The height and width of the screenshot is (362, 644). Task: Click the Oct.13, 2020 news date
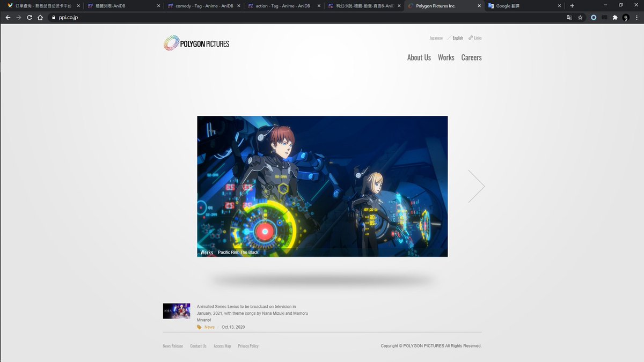tap(233, 327)
